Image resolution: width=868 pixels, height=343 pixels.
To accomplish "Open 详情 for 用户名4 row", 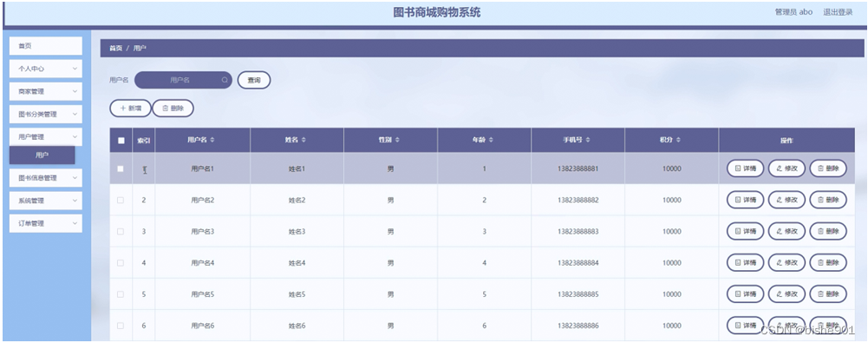I will [745, 262].
